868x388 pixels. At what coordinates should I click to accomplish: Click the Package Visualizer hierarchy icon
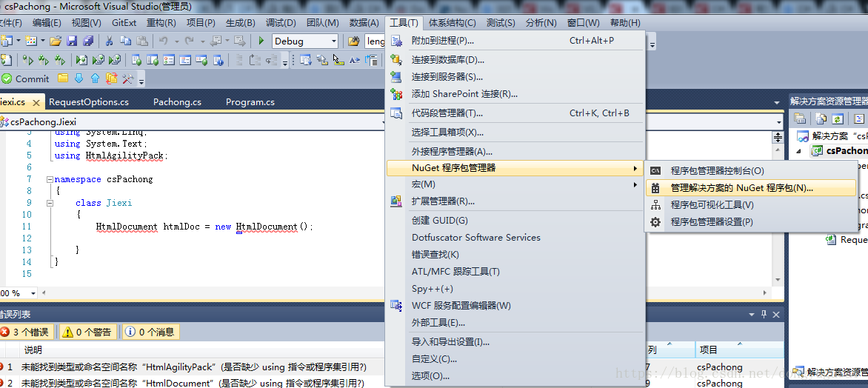coord(656,205)
